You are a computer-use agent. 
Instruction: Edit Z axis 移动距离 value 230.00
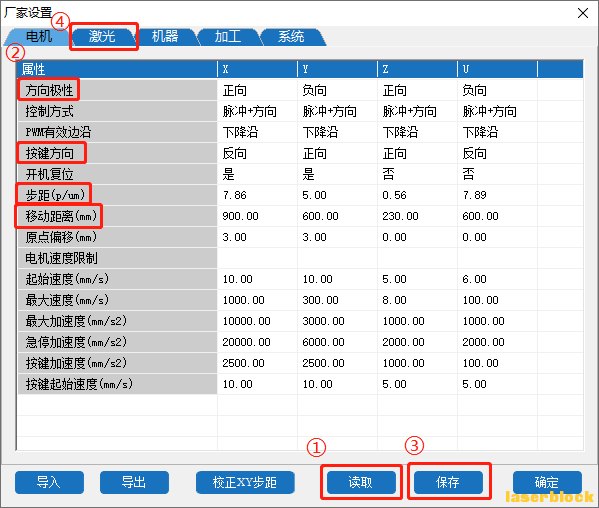418,216
